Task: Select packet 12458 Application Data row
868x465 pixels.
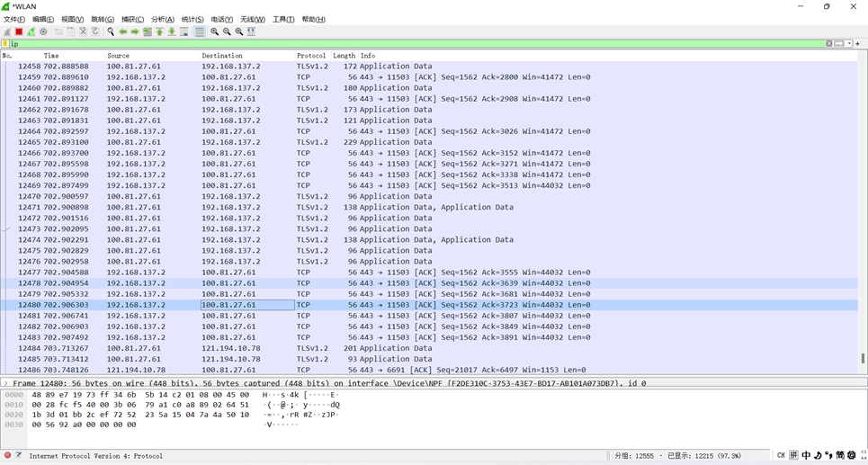Action: point(429,66)
